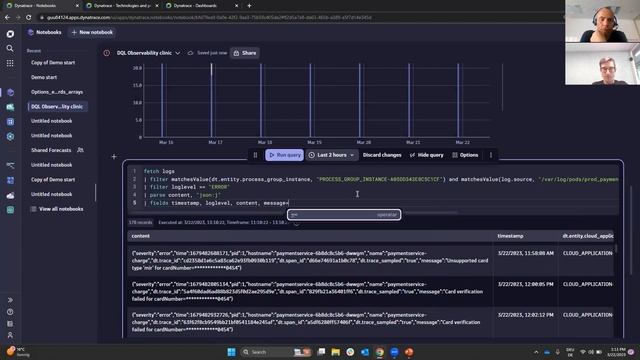Viewport: 640px width, 360px height.
Task: Select the autocomplete operator suggestion
Action: tap(344, 215)
